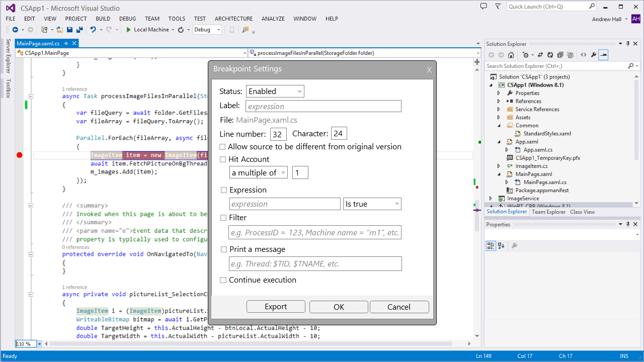Image resolution: width=644 pixels, height=362 pixels.
Task: Open the DEBUG menu
Action: click(127, 19)
